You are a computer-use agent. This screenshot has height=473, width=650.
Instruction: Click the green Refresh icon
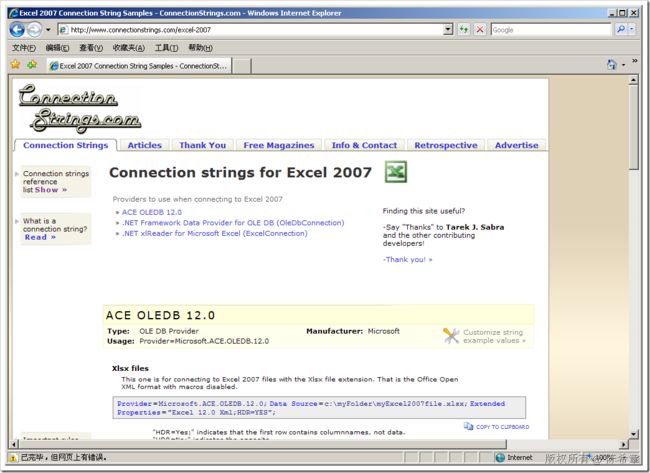pos(463,29)
